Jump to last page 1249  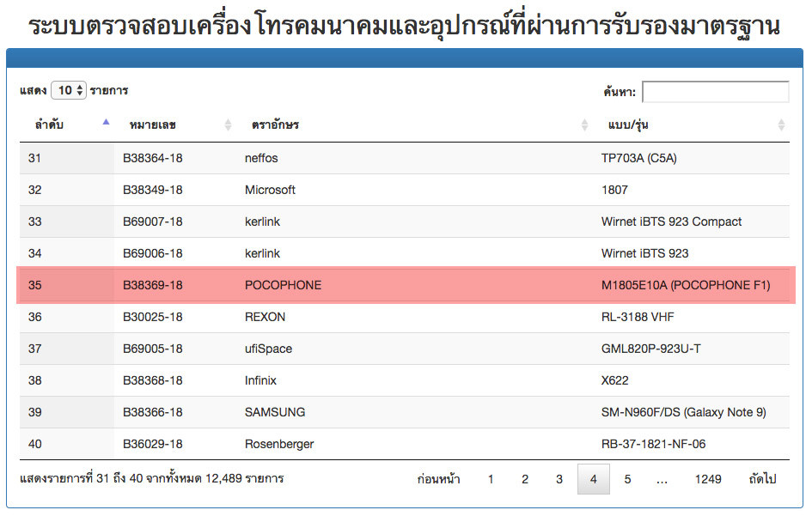click(x=708, y=479)
